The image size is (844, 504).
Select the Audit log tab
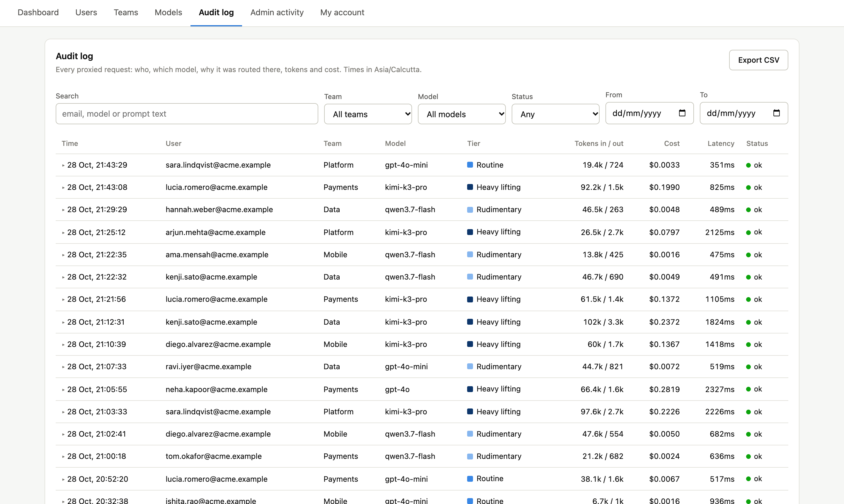(x=216, y=13)
